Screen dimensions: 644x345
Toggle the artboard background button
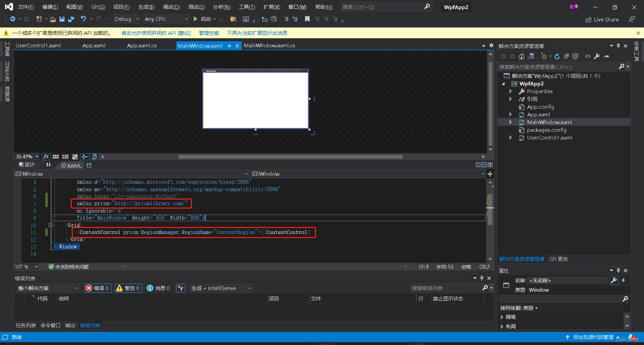click(75, 157)
